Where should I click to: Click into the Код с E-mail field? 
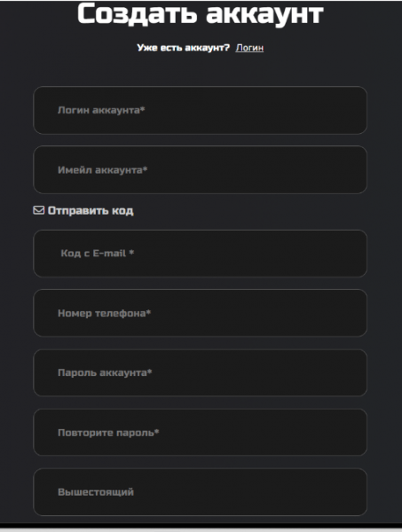pyautogui.click(x=200, y=254)
